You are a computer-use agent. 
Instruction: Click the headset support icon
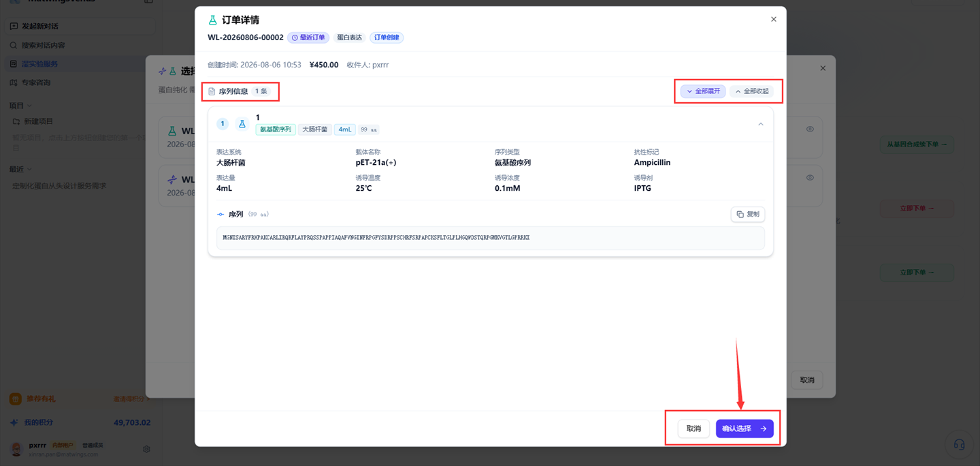point(959,445)
